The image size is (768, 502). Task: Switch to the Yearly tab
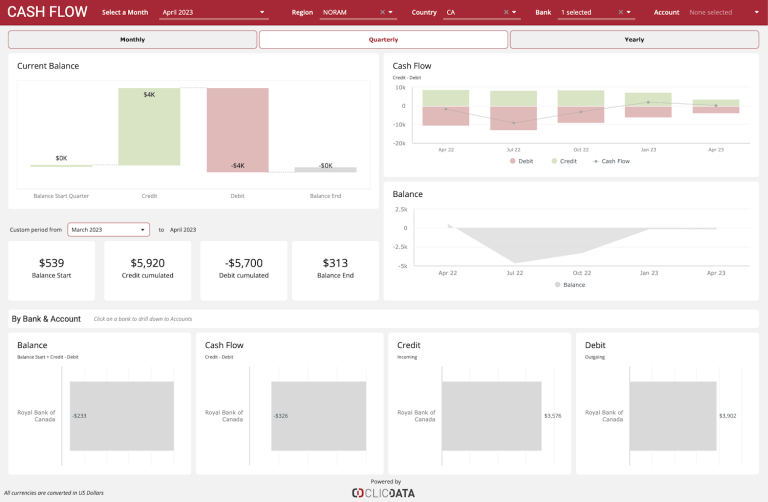pos(634,40)
